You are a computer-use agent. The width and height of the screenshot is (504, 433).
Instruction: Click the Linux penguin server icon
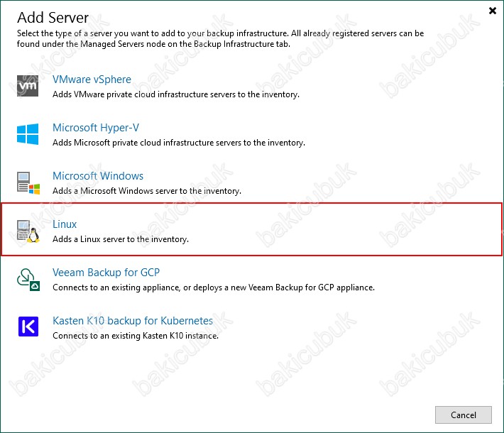28,231
